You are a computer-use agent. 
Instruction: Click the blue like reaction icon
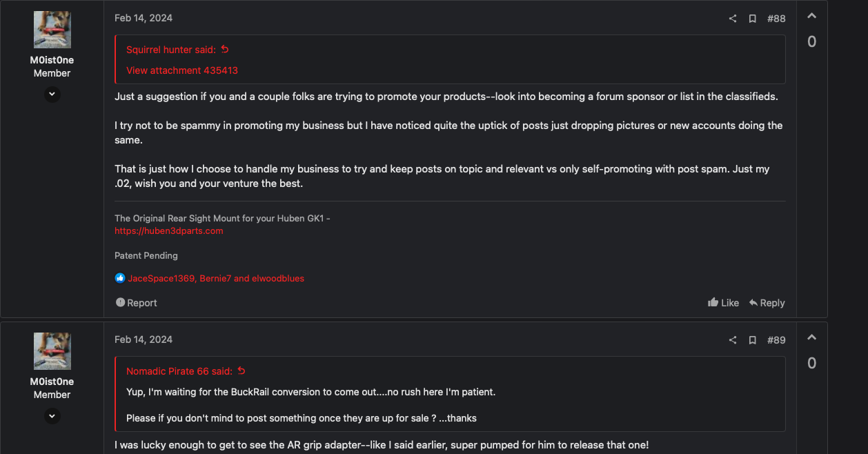pos(120,279)
